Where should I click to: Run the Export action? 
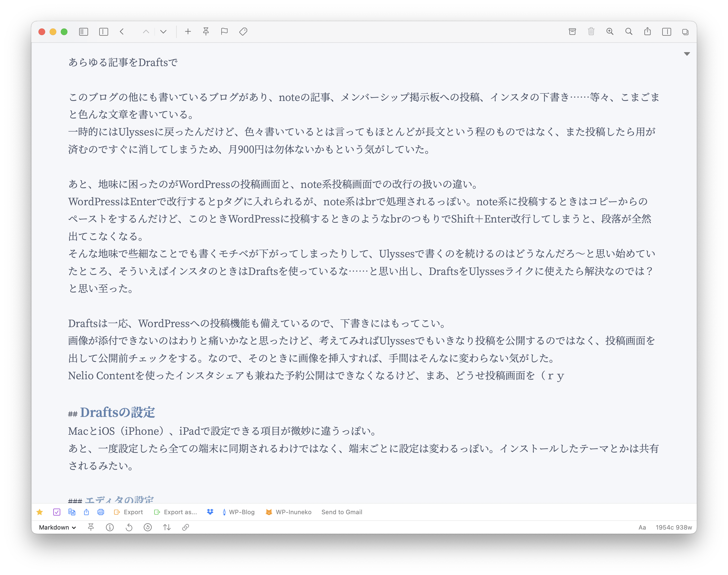coord(128,512)
